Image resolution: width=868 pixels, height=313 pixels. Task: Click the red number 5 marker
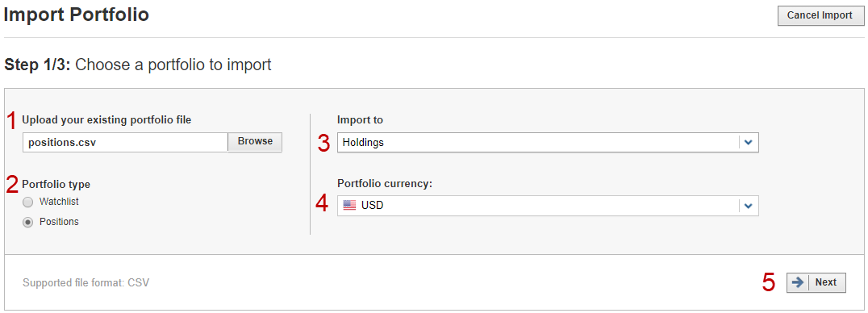click(x=769, y=282)
